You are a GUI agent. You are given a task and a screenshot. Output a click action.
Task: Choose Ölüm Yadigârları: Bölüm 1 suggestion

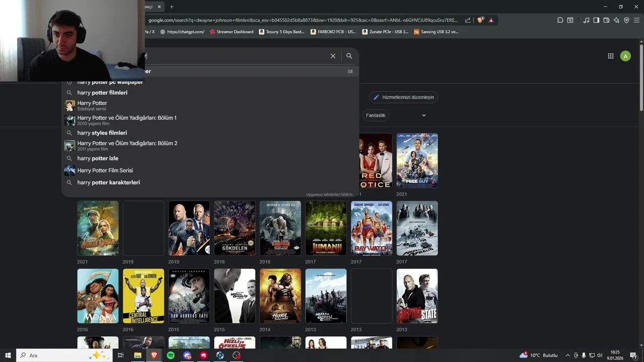[210, 120]
